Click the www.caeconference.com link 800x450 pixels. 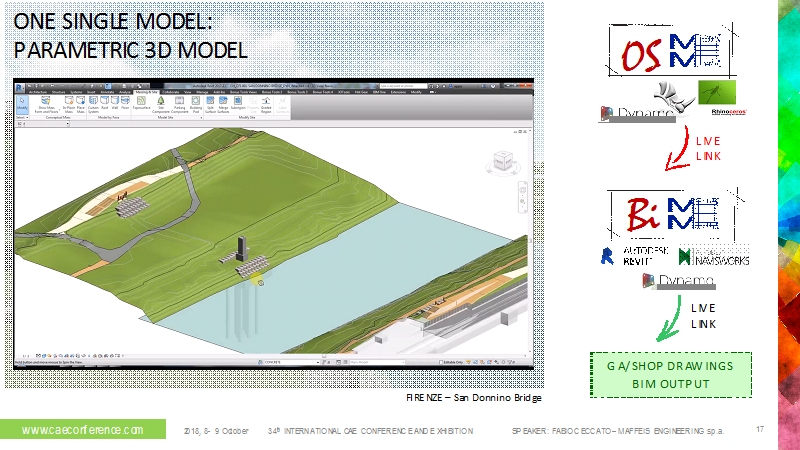pos(82,429)
